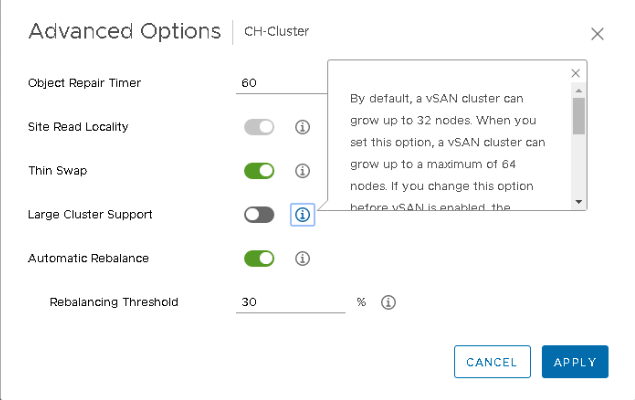This screenshot has height=400, width=635.
Task: Show the Automatic Rebalance info tooltip
Action: 302,258
